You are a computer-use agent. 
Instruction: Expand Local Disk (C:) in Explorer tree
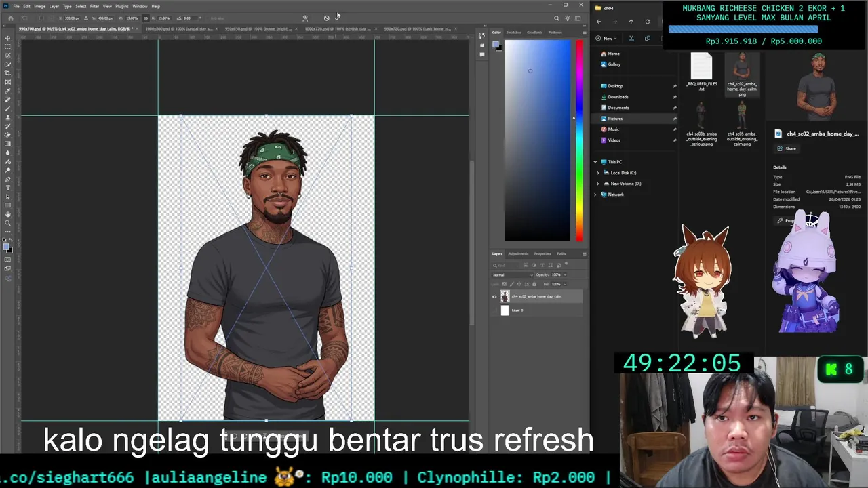pyautogui.click(x=598, y=173)
